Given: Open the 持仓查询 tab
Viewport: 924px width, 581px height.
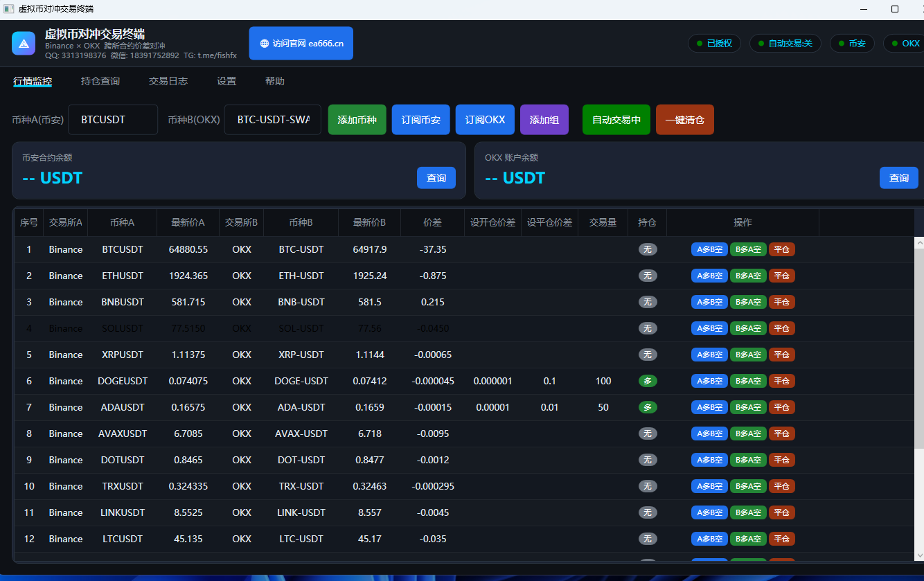Looking at the screenshot, I should (100, 81).
